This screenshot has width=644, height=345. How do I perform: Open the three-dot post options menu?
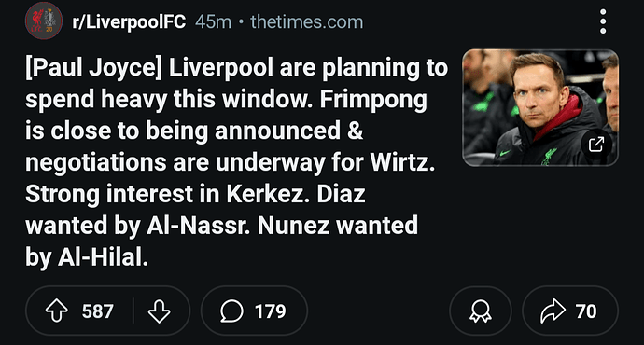[x=603, y=21]
